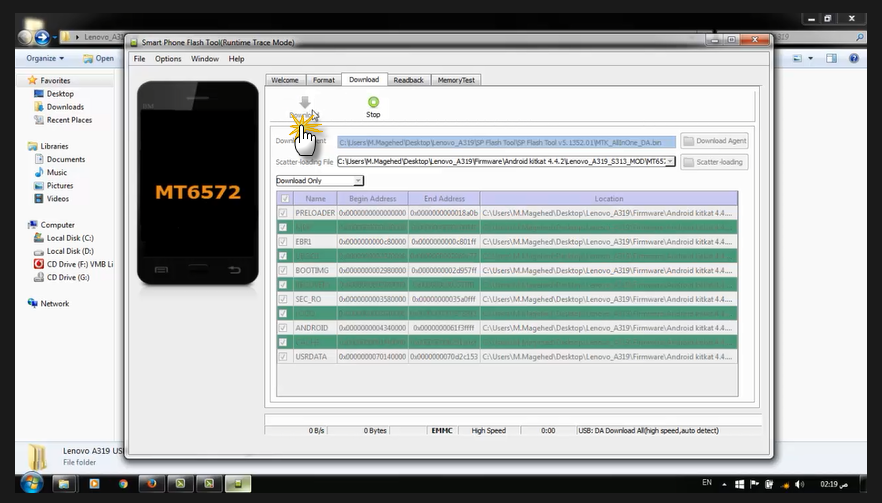
Task: Open the Pictures library in Explorer
Action: (60, 185)
